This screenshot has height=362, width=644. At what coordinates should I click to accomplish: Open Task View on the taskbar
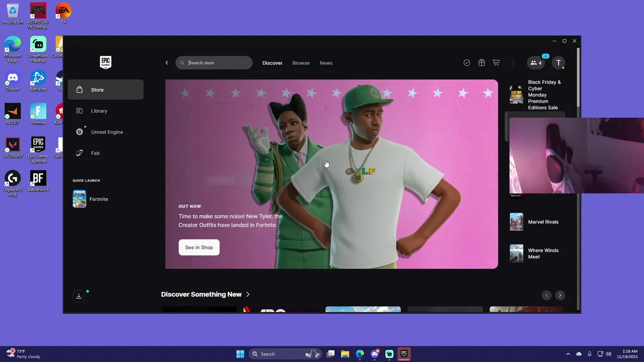point(331,354)
